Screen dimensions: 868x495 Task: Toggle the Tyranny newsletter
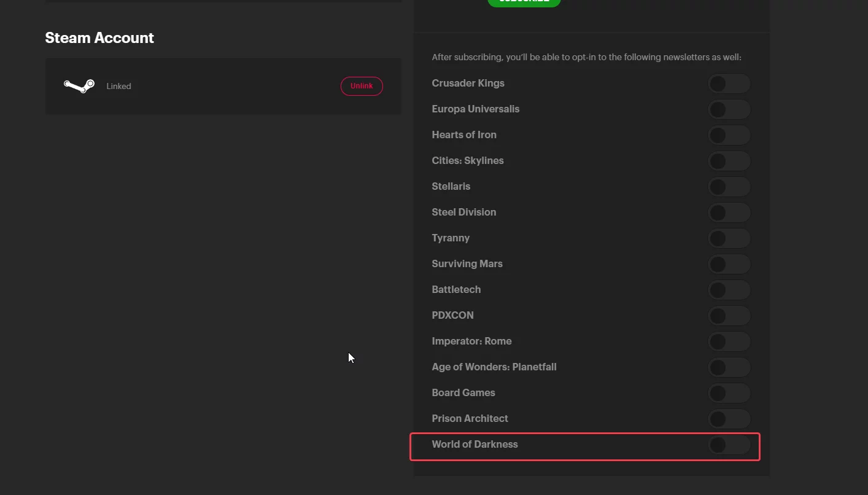[729, 238]
